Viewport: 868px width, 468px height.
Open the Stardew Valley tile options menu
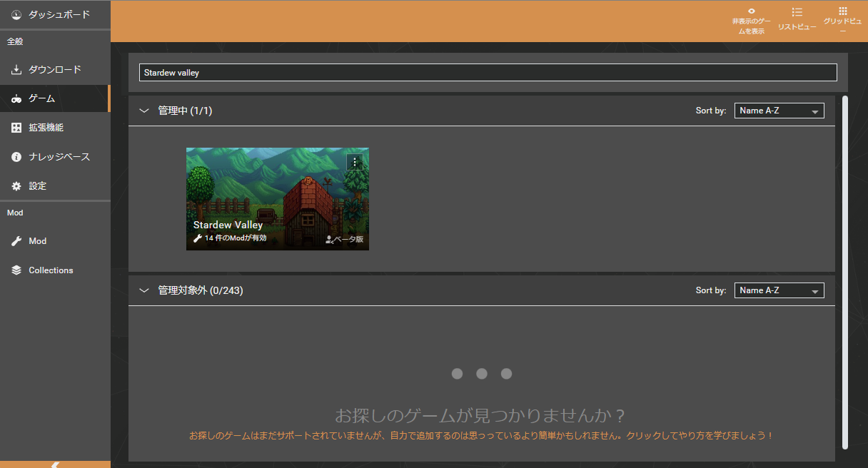[x=355, y=162]
